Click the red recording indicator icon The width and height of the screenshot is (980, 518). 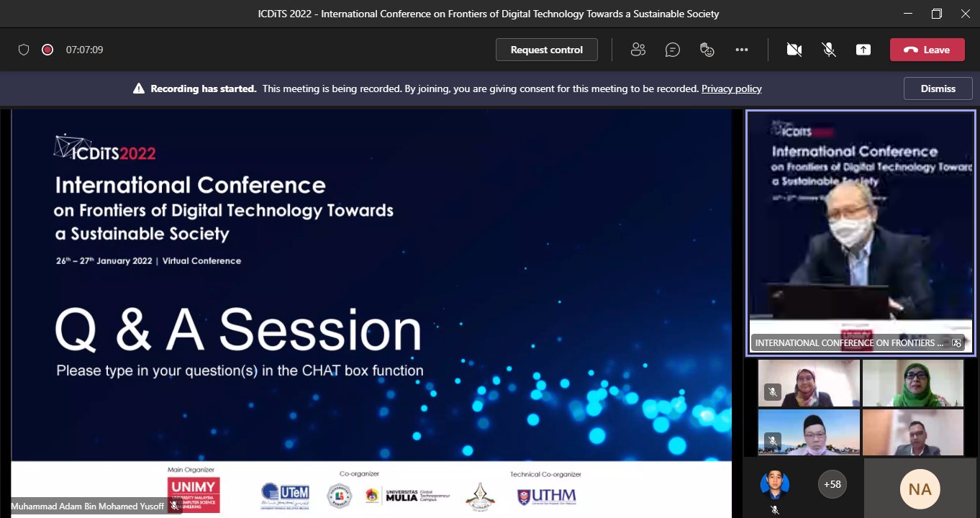pos(47,50)
